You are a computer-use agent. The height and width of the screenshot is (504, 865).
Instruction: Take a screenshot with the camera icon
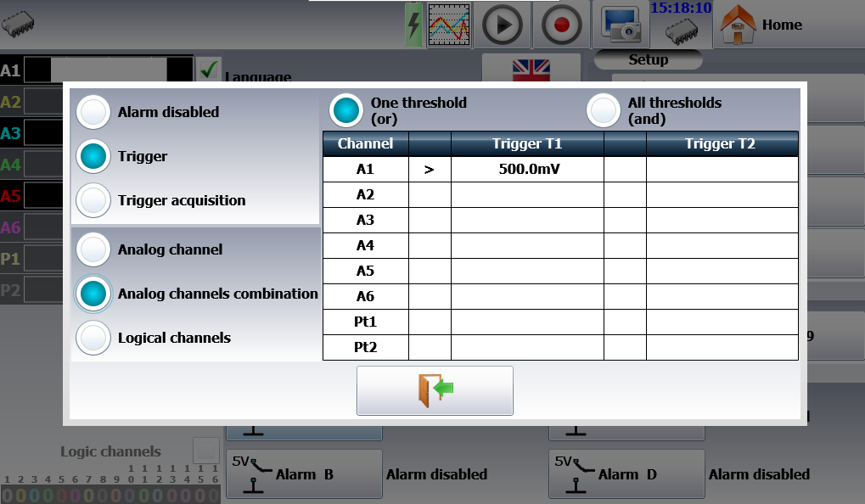tap(621, 25)
